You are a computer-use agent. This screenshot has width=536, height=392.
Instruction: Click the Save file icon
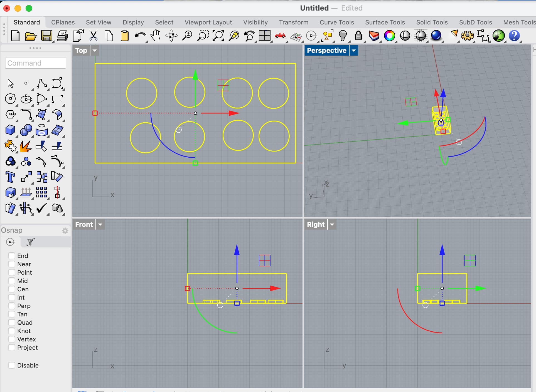[x=46, y=36]
